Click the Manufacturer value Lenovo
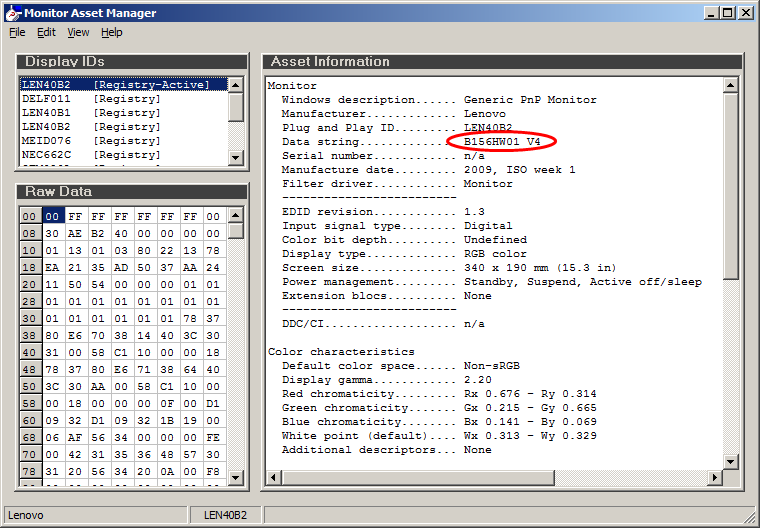This screenshot has height=528, width=760. [x=485, y=114]
